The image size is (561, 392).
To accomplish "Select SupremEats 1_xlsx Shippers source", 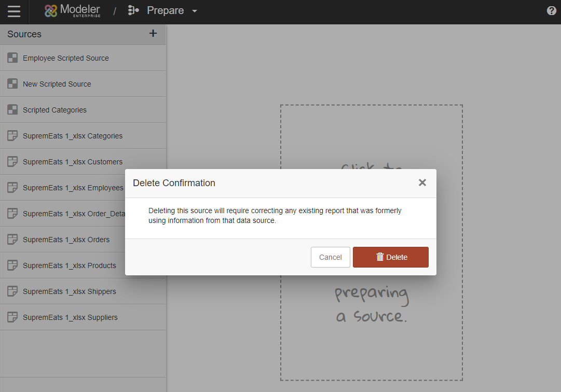I will pyautogui.click(x=70, y=291).
